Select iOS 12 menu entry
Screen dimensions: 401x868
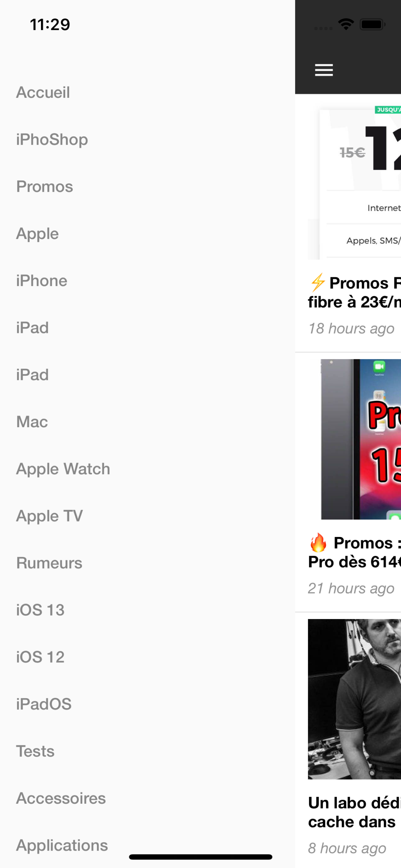pyautogui.click(x=40, y=657)
